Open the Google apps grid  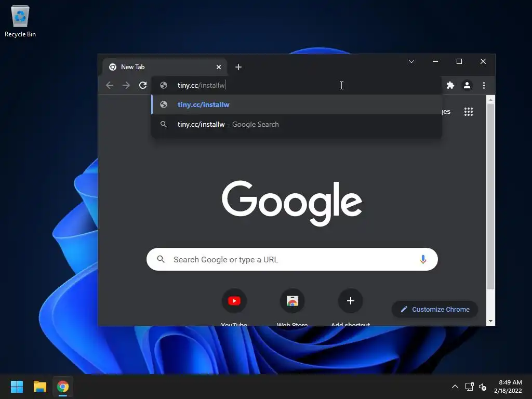tap(469, 112)
